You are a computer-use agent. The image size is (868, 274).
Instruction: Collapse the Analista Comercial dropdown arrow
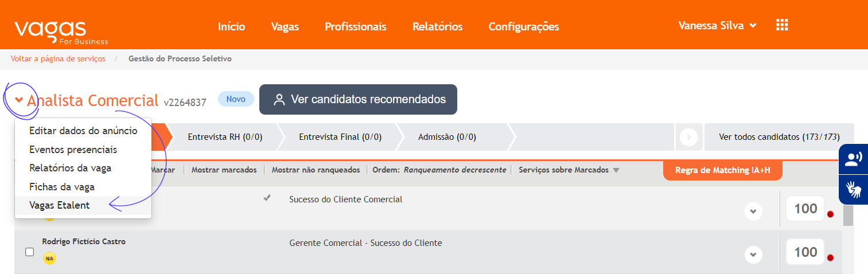(x=19, y=100)
